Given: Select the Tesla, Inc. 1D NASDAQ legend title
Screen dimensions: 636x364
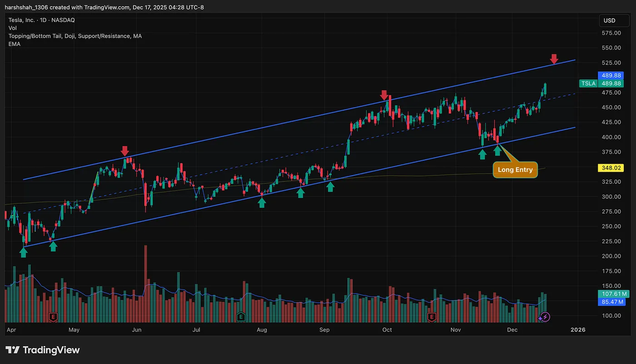Looking at the screenshot, I should point(42,20).
